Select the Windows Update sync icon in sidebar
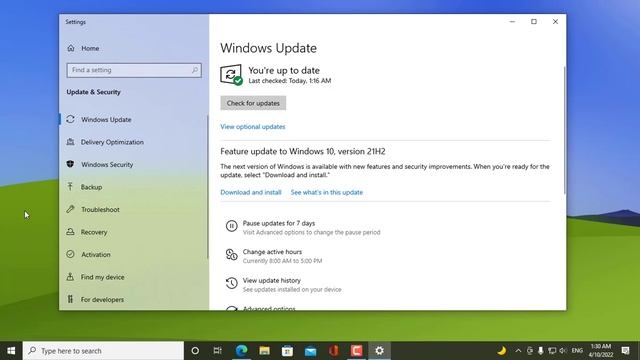 coord(70,119)
